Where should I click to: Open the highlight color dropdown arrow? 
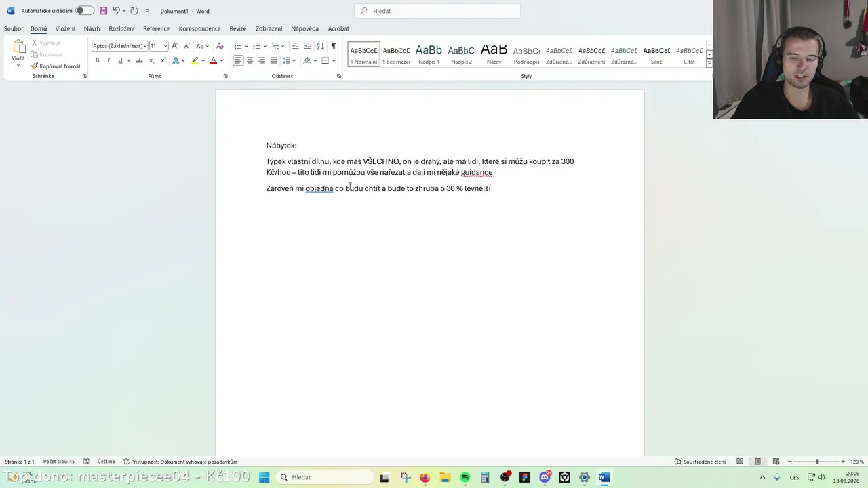coord(203,60)
